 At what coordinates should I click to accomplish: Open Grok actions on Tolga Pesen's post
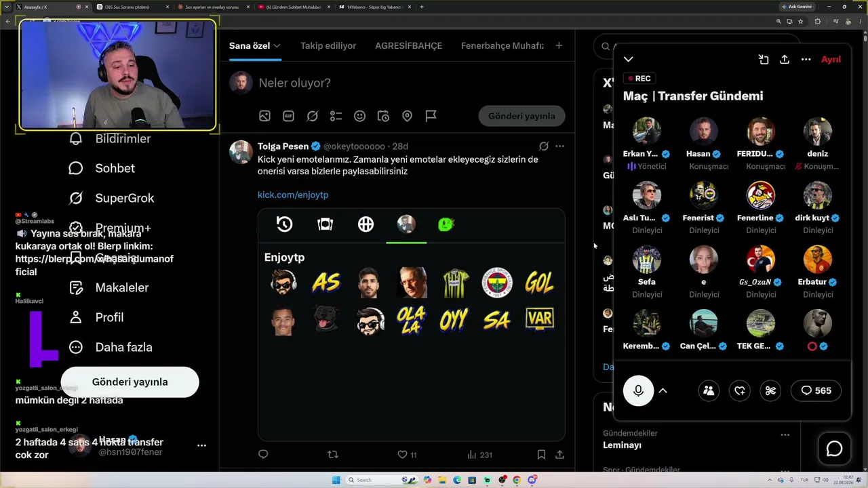(544, 146)
